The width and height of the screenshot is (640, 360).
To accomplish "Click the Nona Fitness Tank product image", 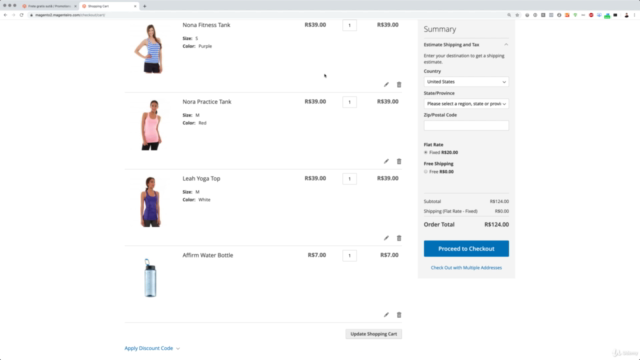I will click(150, 49).
